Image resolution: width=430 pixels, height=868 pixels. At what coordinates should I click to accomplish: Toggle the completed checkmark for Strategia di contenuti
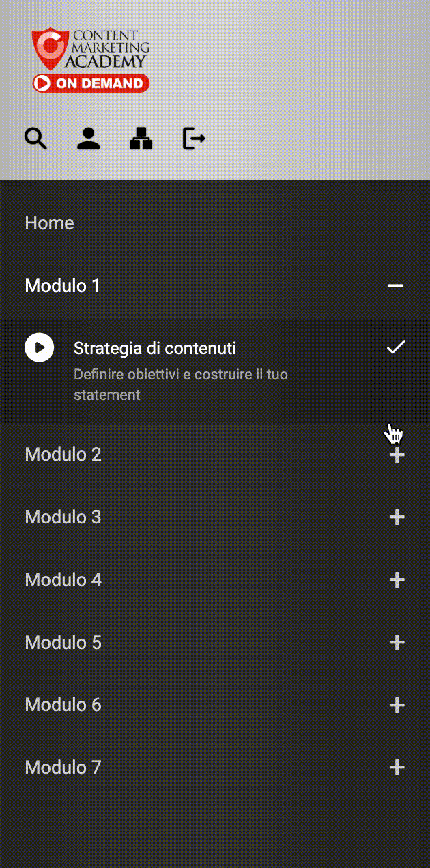(x=396, y=347)
